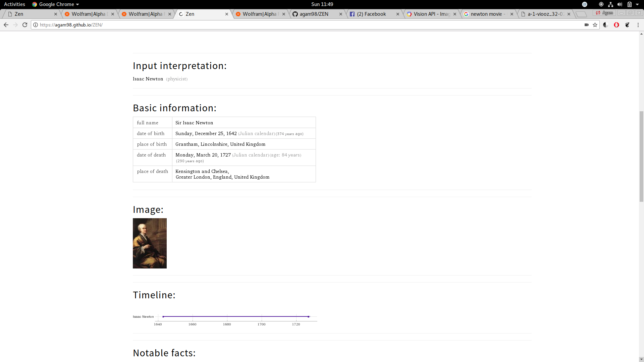Switch to the Facebook tab
Viewport: 644px width, 362px height.
click(x=371, y=14)
